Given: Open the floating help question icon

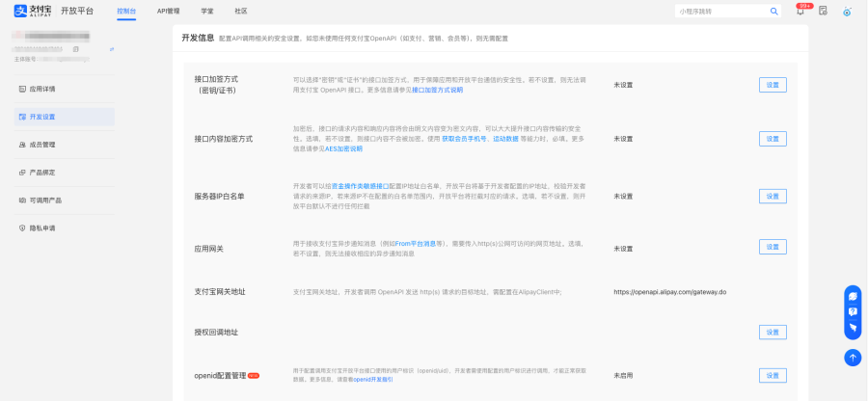Looking at the screenshot, I should pyautogui.click(x=853, y=312).
